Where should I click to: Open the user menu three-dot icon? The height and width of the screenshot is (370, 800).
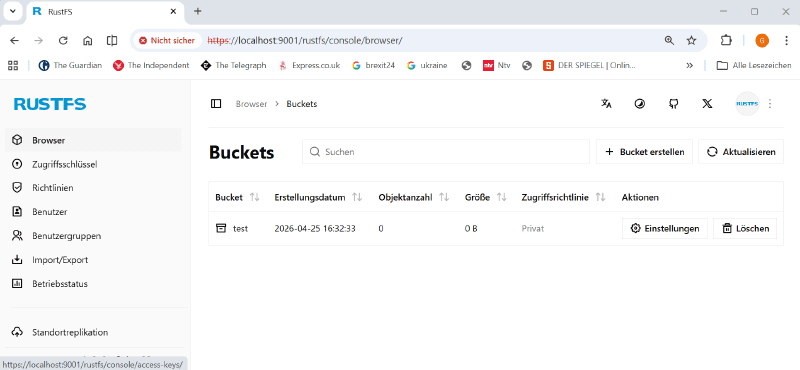click(x=770, y=104)
